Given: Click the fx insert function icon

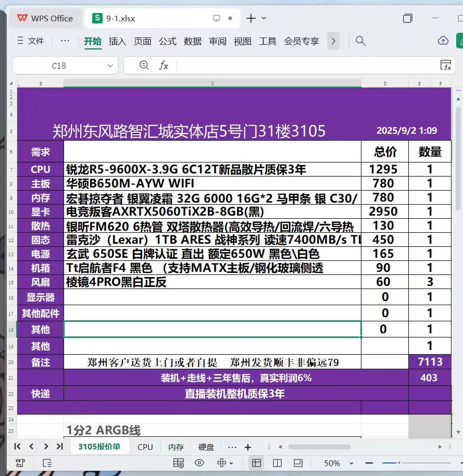Looking at the screenshot, I should click(x=164, y=65).
